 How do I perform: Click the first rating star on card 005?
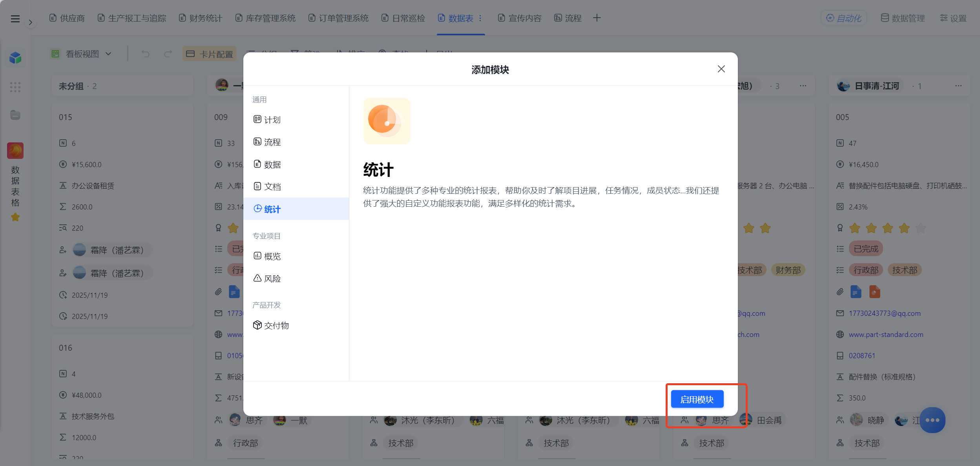coord(855,228)
